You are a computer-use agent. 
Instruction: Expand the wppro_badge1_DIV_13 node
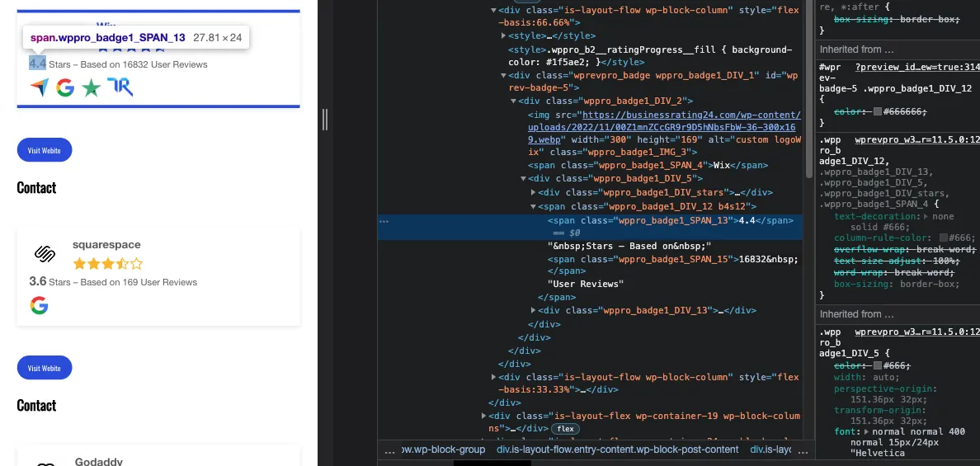coord(533,310)
